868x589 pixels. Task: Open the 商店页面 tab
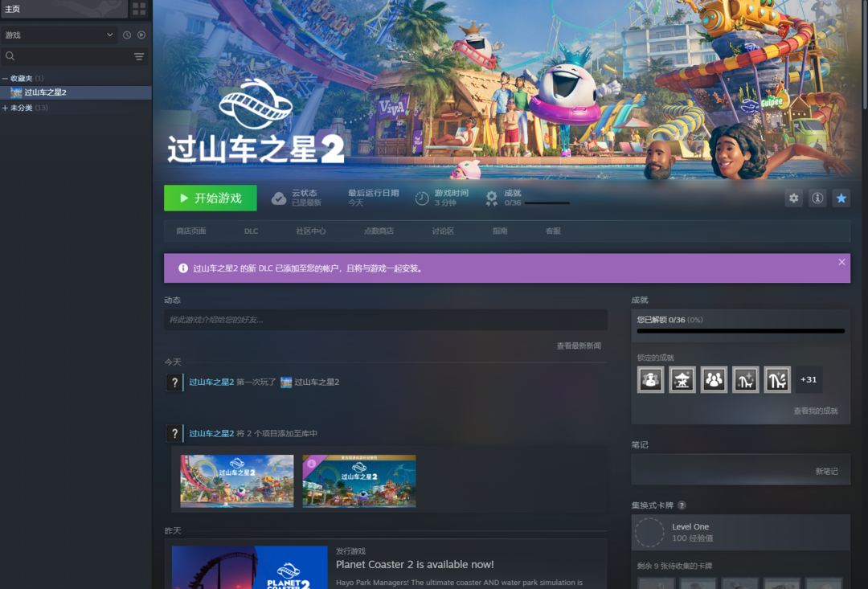(191, 231)
